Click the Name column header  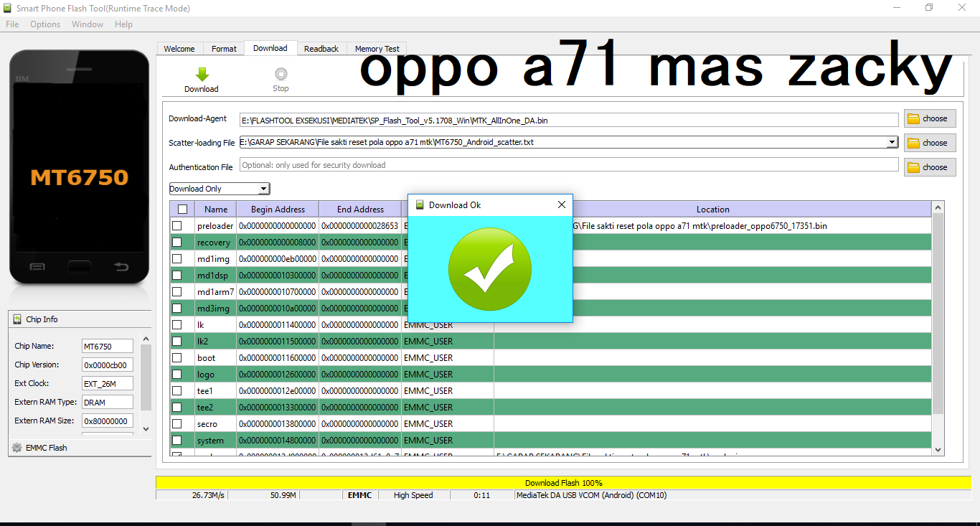coord(216,210)
